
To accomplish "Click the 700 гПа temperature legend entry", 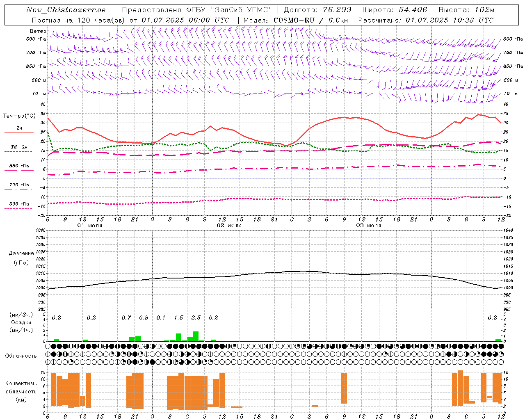I will tap(19, 185).
